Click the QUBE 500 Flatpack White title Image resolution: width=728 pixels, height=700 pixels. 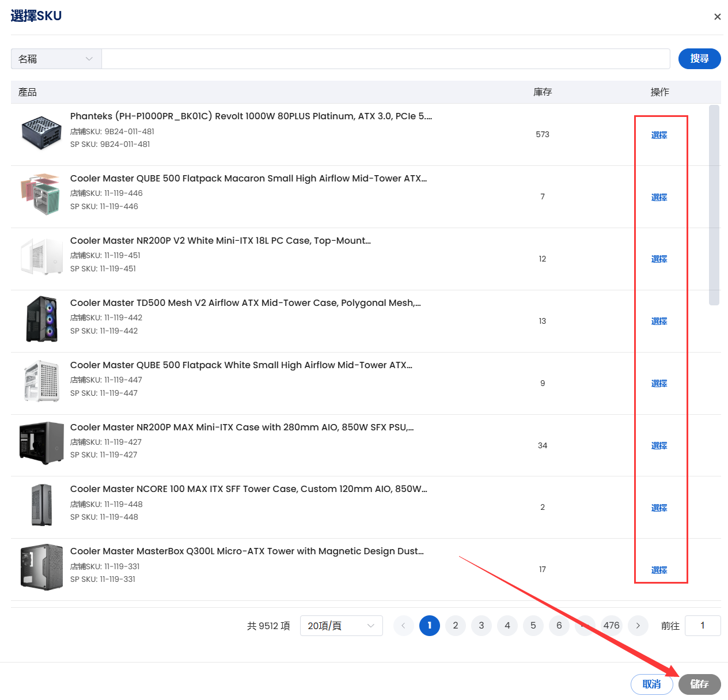pos(241,365)
